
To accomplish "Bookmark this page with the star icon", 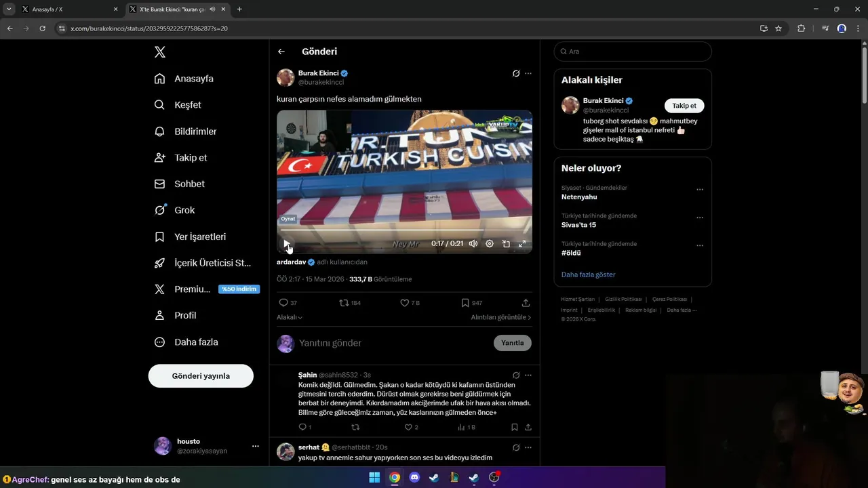I will (x=778, y=28).
